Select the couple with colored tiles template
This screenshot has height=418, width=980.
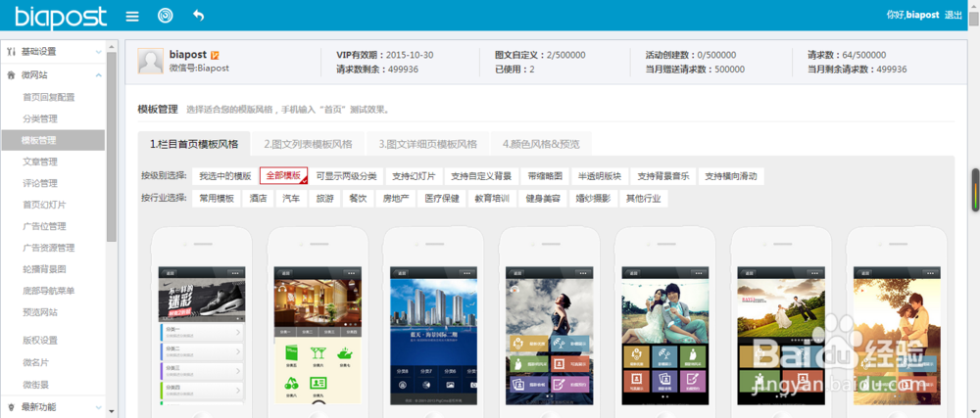click(x=665, y=336)
